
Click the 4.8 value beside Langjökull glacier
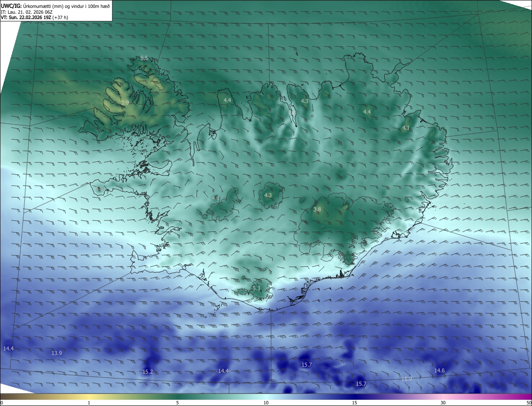216,198
